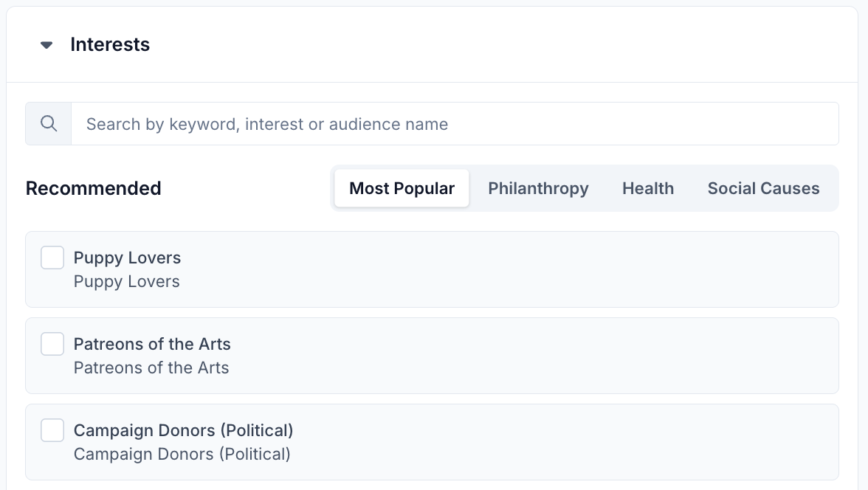Viewport: 868px width, 490px height.
Task: Open the Philanthropy tab
Action: point(538,188)
